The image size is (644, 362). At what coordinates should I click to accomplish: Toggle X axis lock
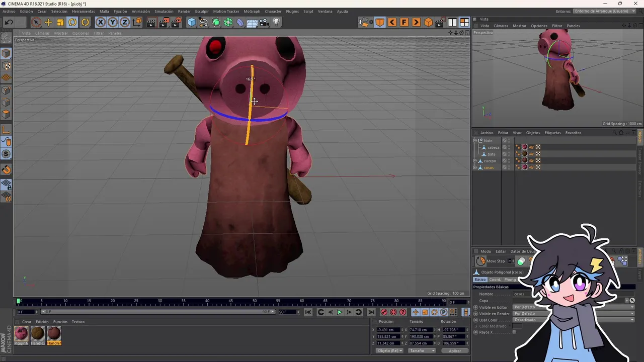coord(101,22)
